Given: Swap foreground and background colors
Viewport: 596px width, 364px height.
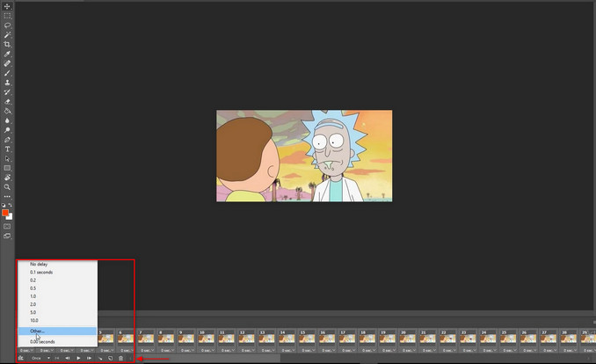Looking at the screenshot, I should (x=11, y=205).
